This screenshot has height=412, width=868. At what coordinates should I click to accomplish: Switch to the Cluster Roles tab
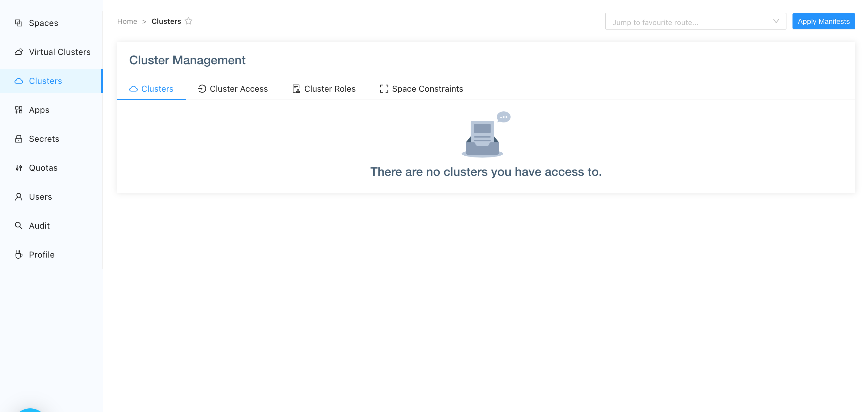330,89
